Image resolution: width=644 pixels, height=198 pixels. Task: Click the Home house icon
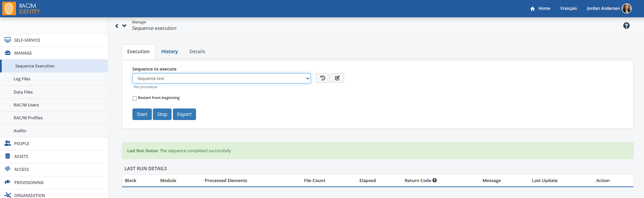pyautogui.click(x=533, y=8)
